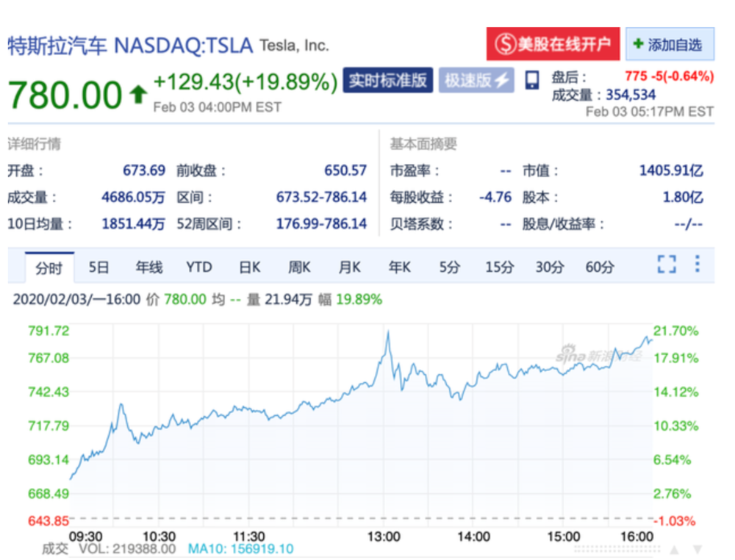
Task: Open the 60分 interval tab
Action: [600, 268]
